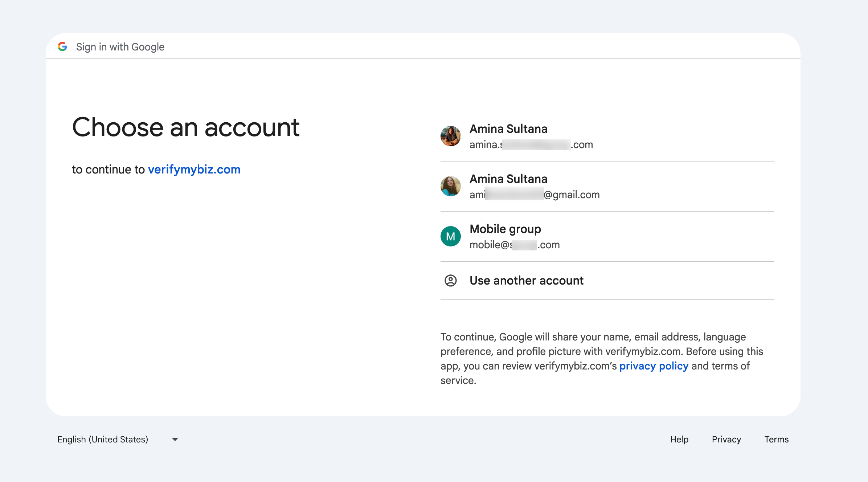Select first Amina Sultana account avatar
This screenshot has height=482, width=868.
[450, 136]
